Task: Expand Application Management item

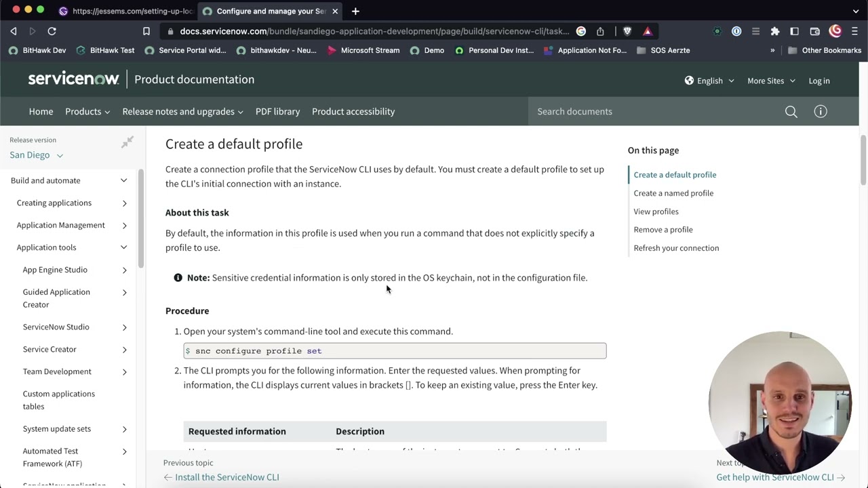Action: (124, 225)
